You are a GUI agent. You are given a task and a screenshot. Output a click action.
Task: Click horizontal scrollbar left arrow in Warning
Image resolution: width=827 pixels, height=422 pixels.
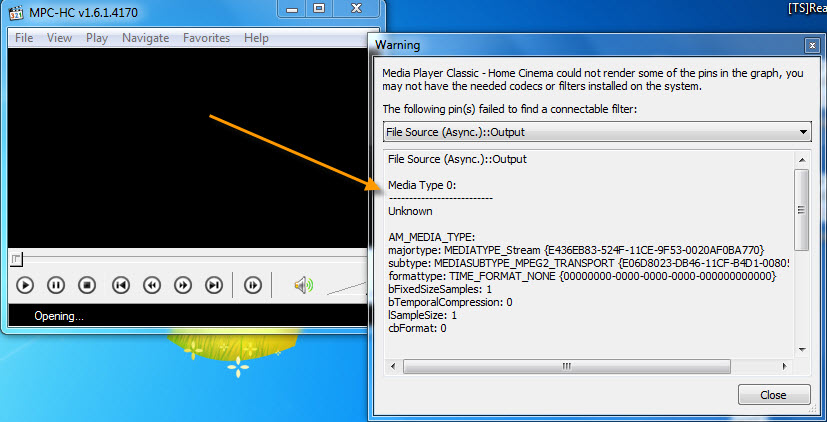click(x=393, y=366)
